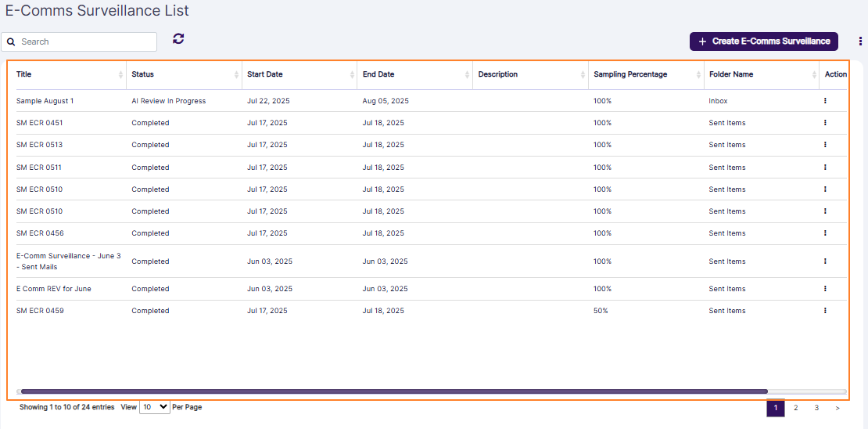Go to page 3
The image size is (868, 429).
point(816,408)
